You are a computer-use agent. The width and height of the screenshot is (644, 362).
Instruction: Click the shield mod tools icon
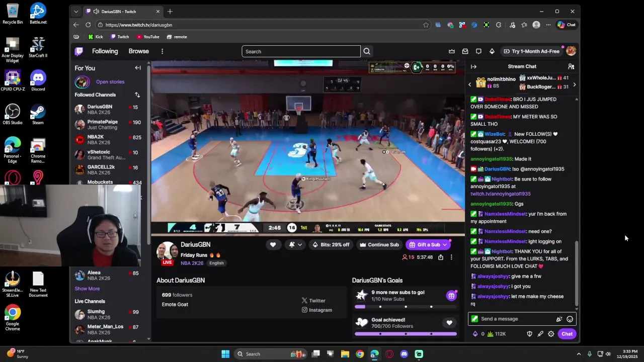click(x=529, y=334)
